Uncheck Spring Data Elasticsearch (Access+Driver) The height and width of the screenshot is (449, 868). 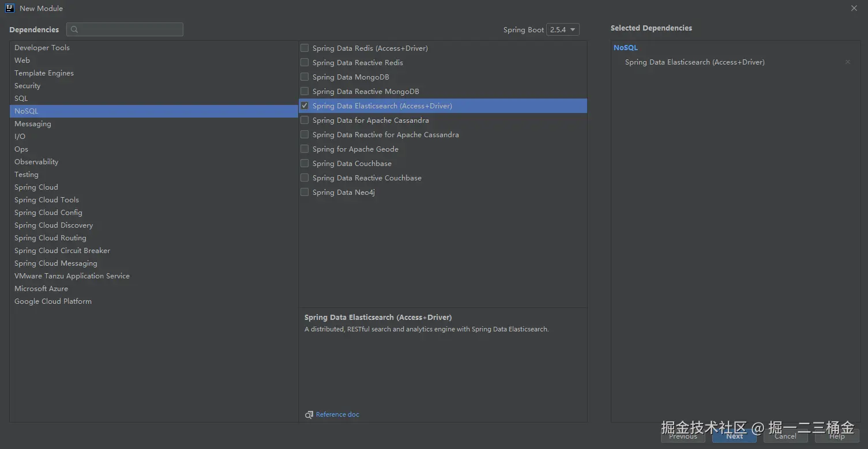[x=305, y=105]
